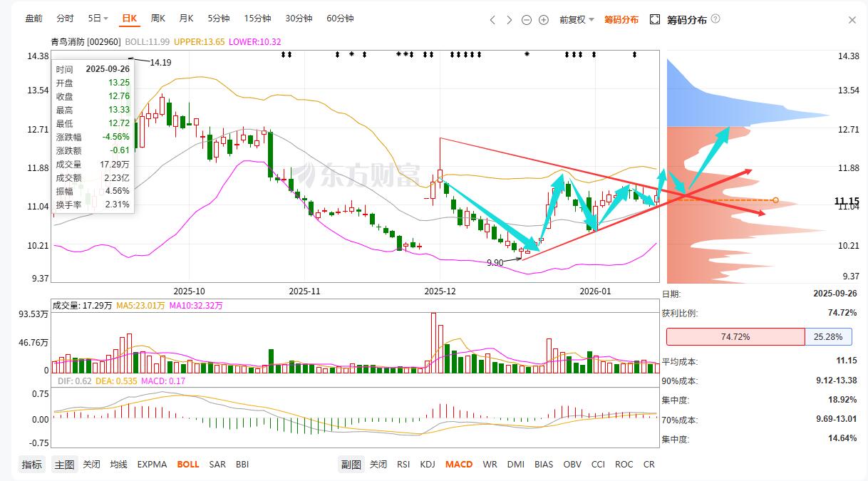Click the 9.90 low price label

pos(495,263)
